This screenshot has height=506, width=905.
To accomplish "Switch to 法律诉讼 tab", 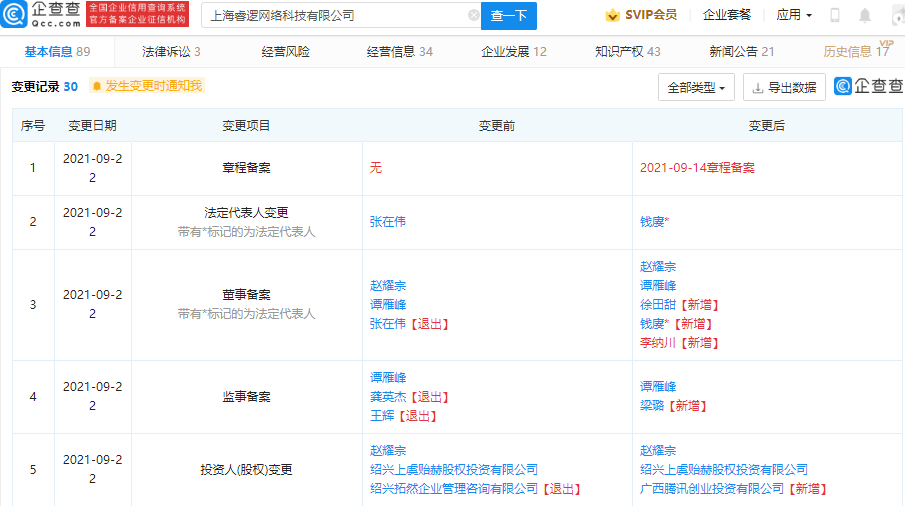I will pos(171,51).
